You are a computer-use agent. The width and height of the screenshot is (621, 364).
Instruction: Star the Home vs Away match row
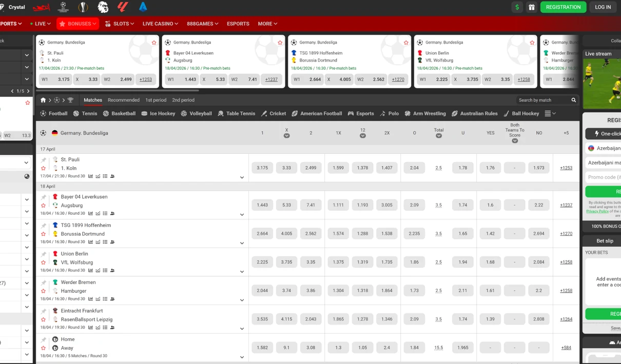[44, 348]
